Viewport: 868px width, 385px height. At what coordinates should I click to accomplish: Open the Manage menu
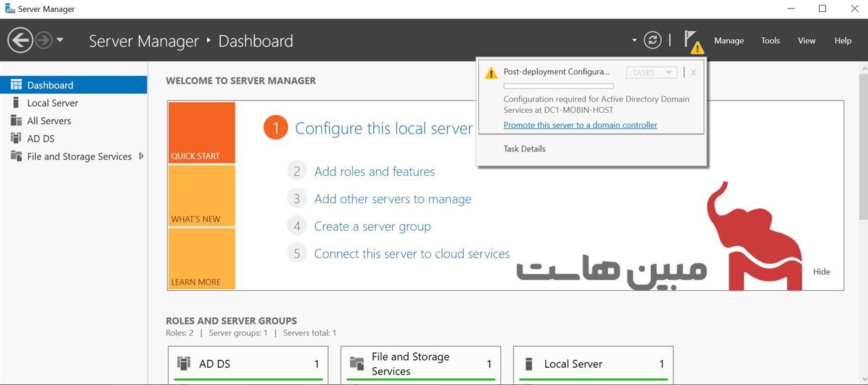click(x=729, y=40)
